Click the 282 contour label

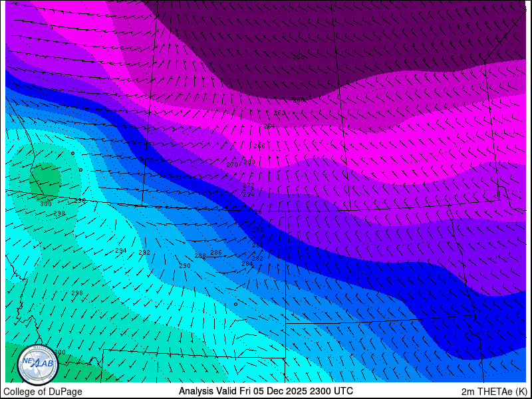tap(257, 259)
